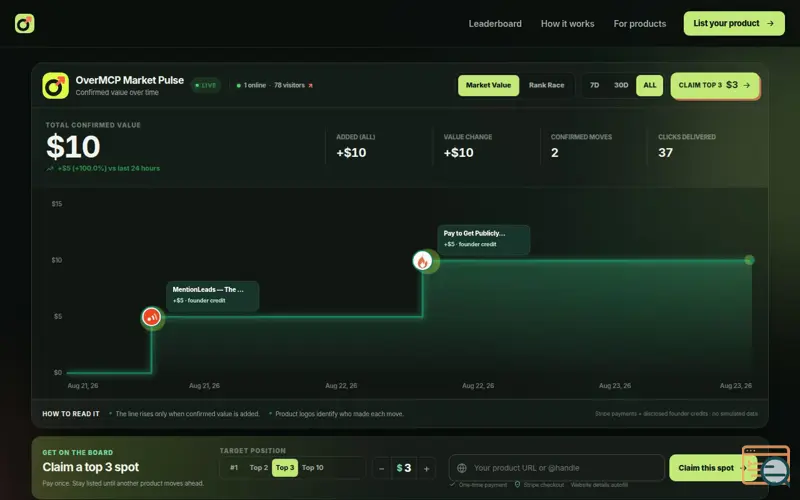Viewport: 800px width, 500px height.
Task: Click the Claim this spot button
Action: pyautogui.click(x=712, y=468)
